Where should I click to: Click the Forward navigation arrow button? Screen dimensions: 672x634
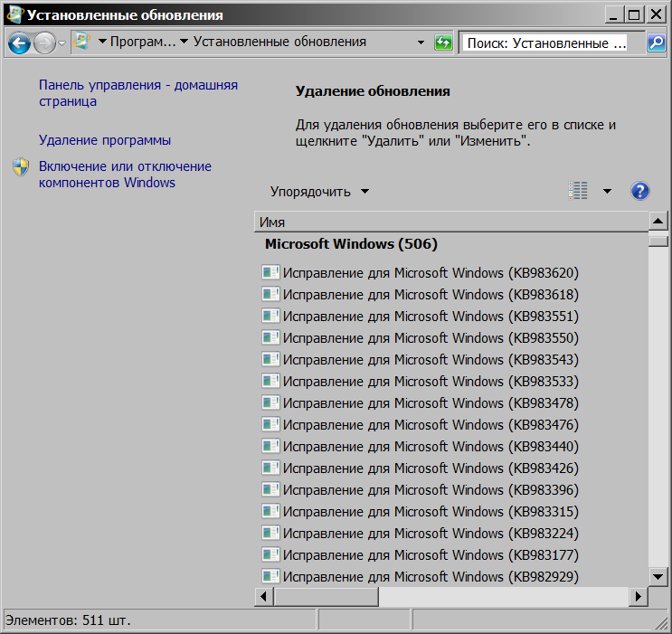[x=44, y=43]
